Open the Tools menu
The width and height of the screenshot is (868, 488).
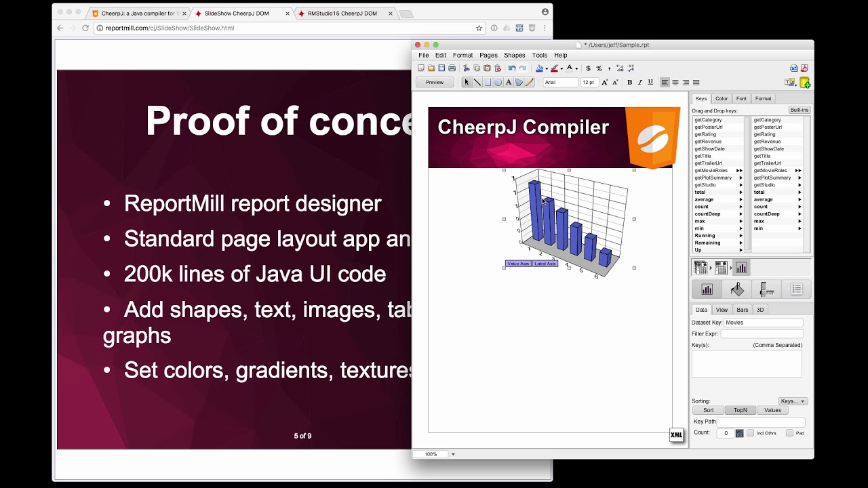pyautogui.click(x=540, y=56)
